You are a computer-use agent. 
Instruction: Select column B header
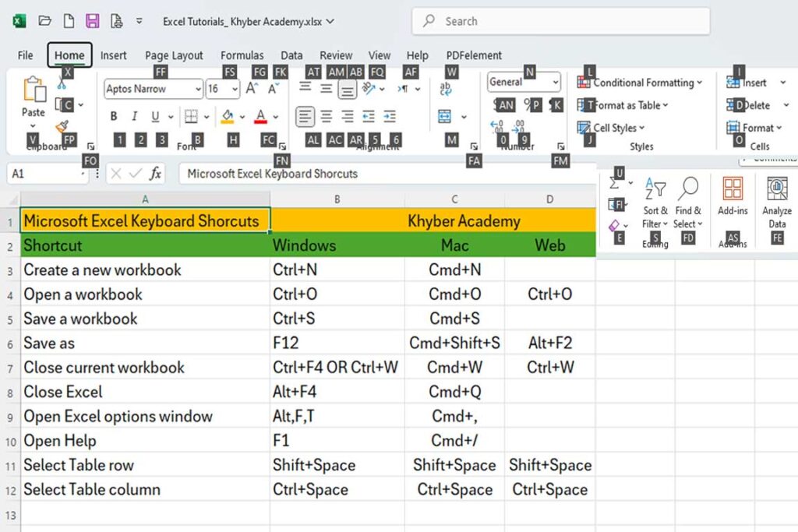click(337, 199)
